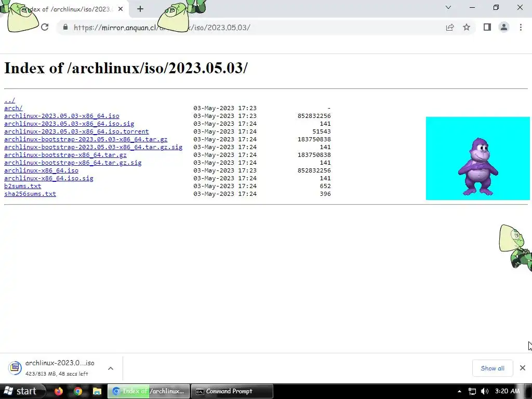
Task: Download archlinux-2023.05.03-x86_64.iso
Action: click(62, 116)
